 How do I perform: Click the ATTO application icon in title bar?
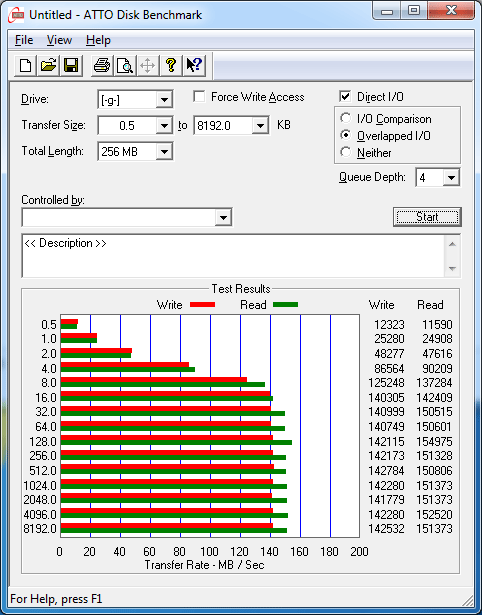click(x=16, y=15)
